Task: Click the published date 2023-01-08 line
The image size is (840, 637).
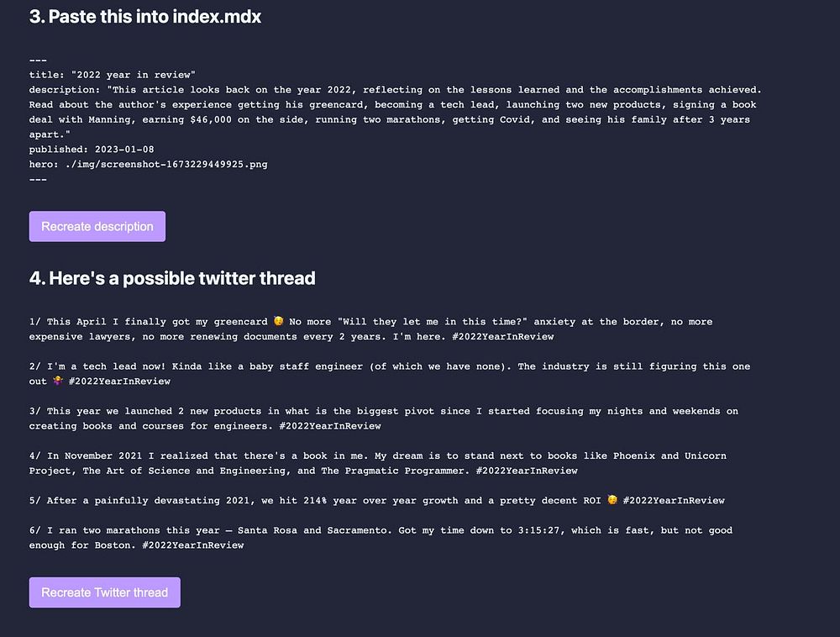Action: coord(92,150)
